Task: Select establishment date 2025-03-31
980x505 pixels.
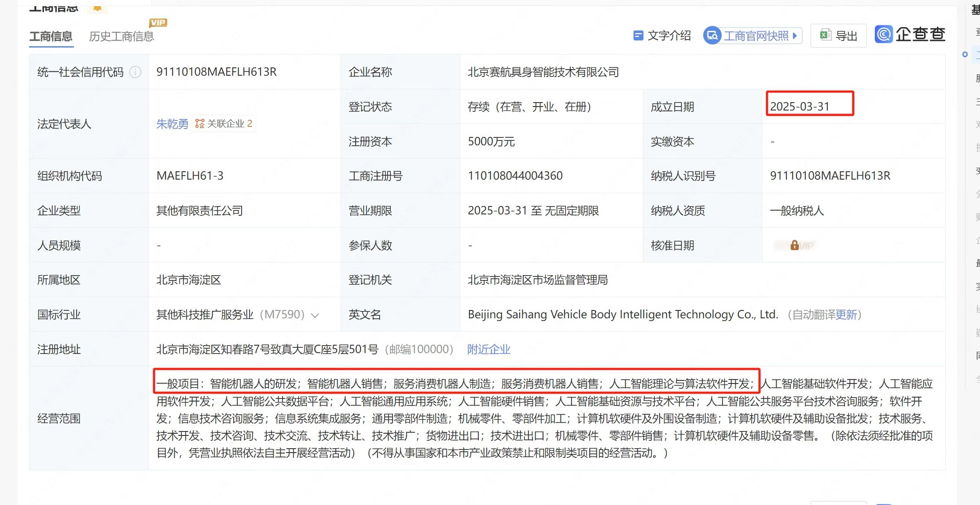Action: [800, 107]
